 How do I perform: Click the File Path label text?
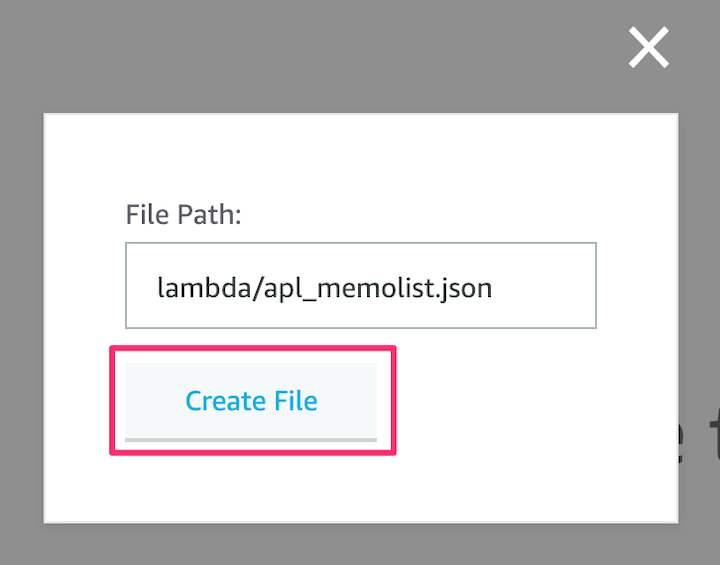[184, 215]
